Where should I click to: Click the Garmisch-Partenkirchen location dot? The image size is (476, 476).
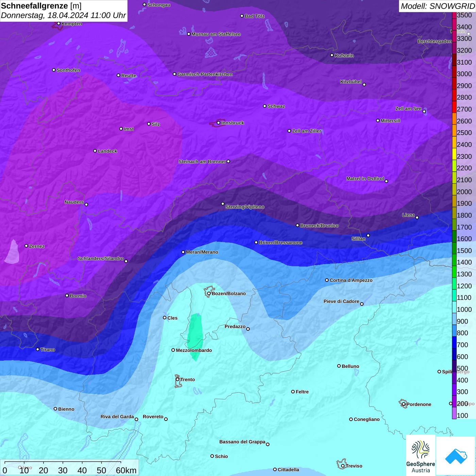[x=174, y=74]
